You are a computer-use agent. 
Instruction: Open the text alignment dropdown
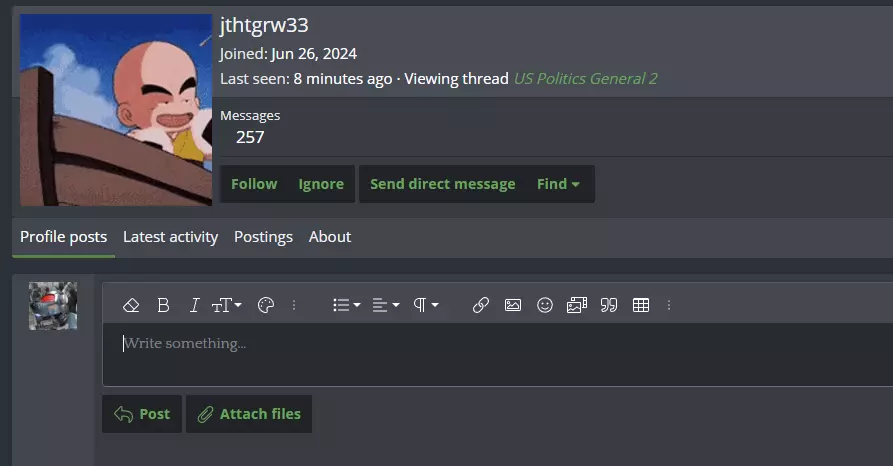pos(386,305)
